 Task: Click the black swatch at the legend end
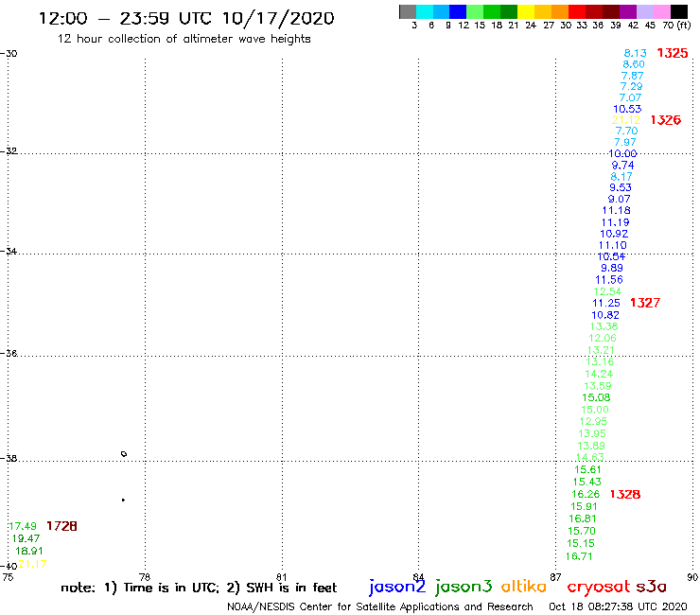coord(678,11)
